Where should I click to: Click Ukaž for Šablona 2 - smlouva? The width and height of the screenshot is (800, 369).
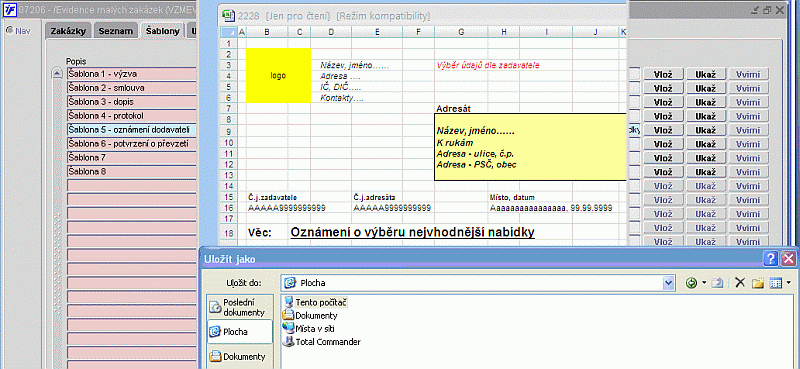(706, 88)
